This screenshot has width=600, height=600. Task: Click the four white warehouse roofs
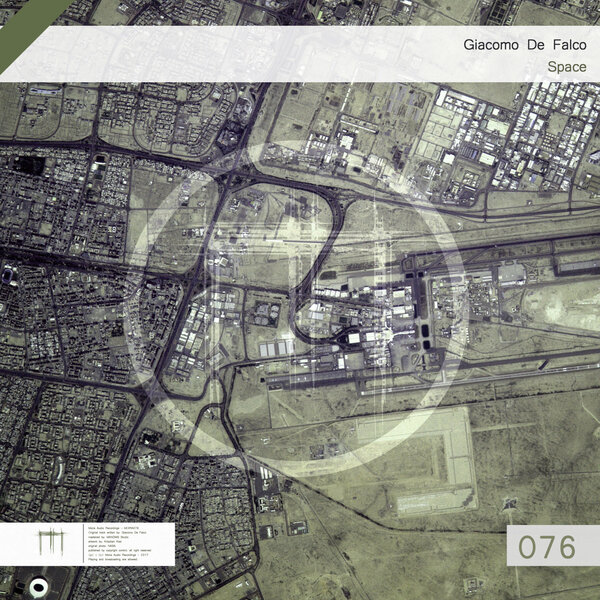tap(276, 349)
